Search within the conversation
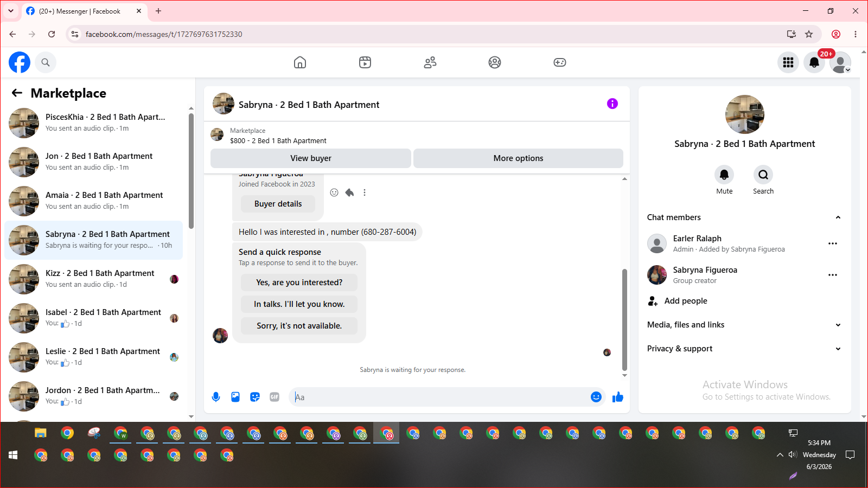Viewport: 868px width, 488px height. (x=763, y=175)
